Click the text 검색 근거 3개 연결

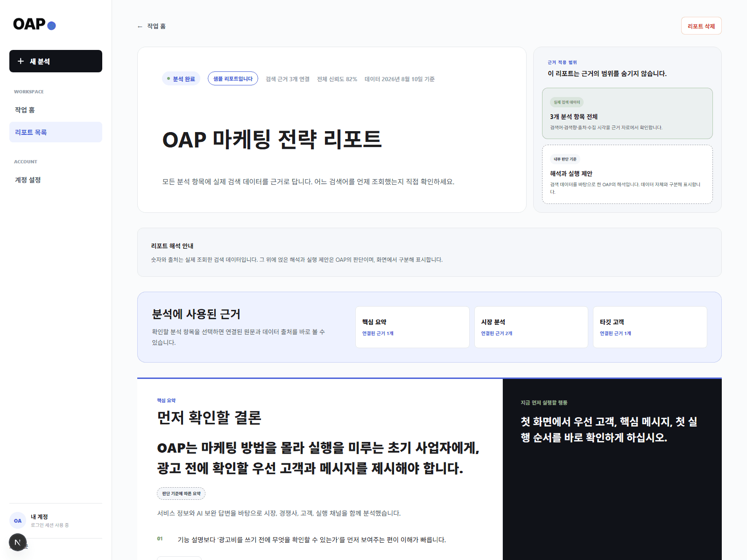[288, 79]
